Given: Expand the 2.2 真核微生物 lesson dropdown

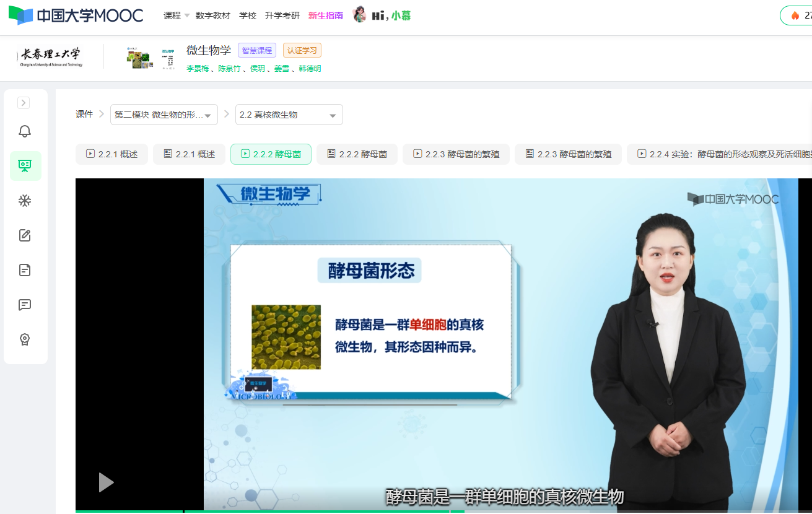Looking at the screenshot, I should pyautogui.click(x=289, y=115).
